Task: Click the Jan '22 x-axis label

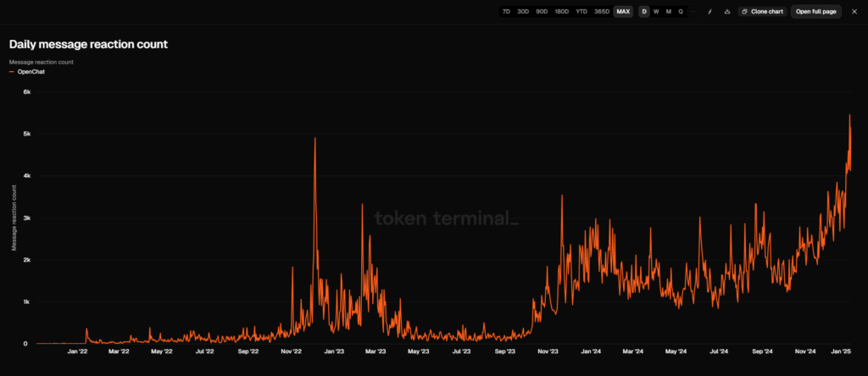Action: (x=77, y=351)
